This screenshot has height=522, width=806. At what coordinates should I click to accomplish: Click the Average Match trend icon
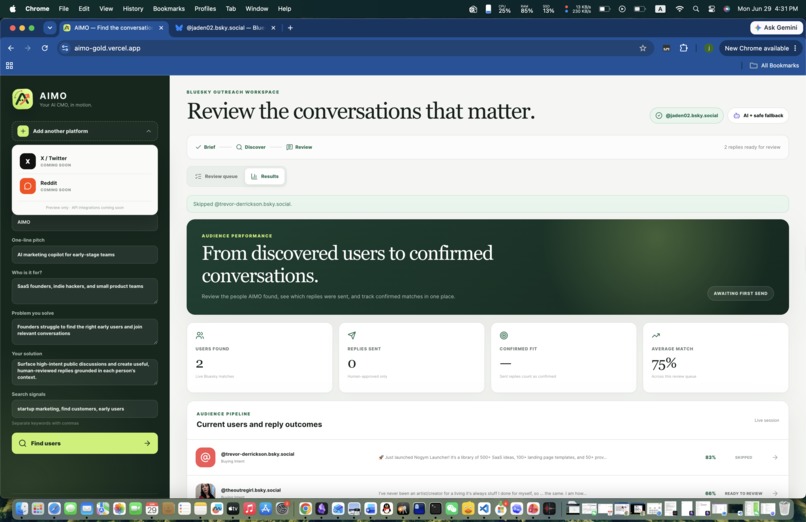click(x=656, y=335)
